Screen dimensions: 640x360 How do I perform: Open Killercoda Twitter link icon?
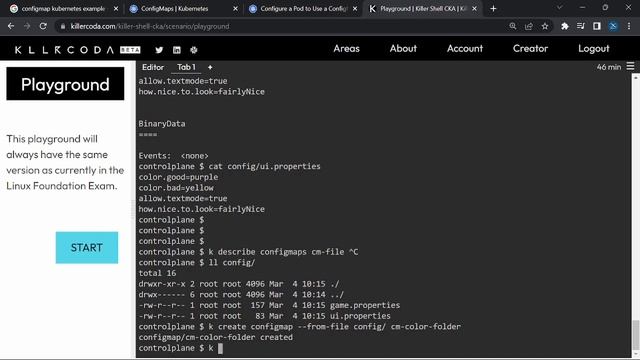159,50
